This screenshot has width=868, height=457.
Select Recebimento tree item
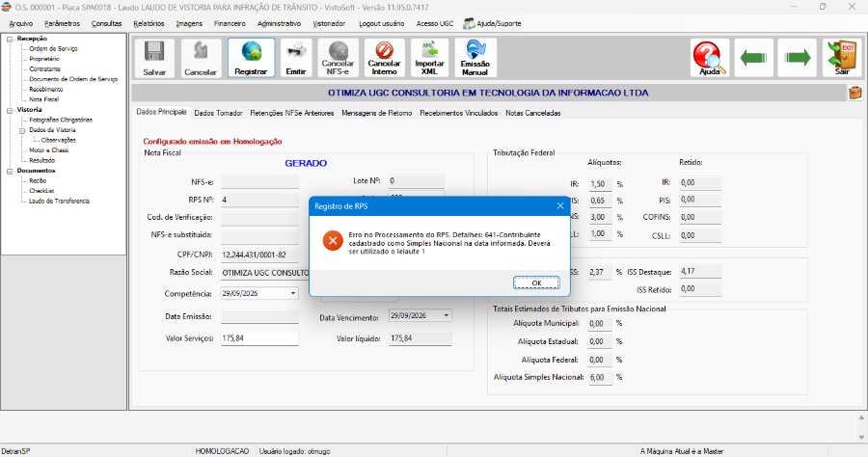coord(46,89)
